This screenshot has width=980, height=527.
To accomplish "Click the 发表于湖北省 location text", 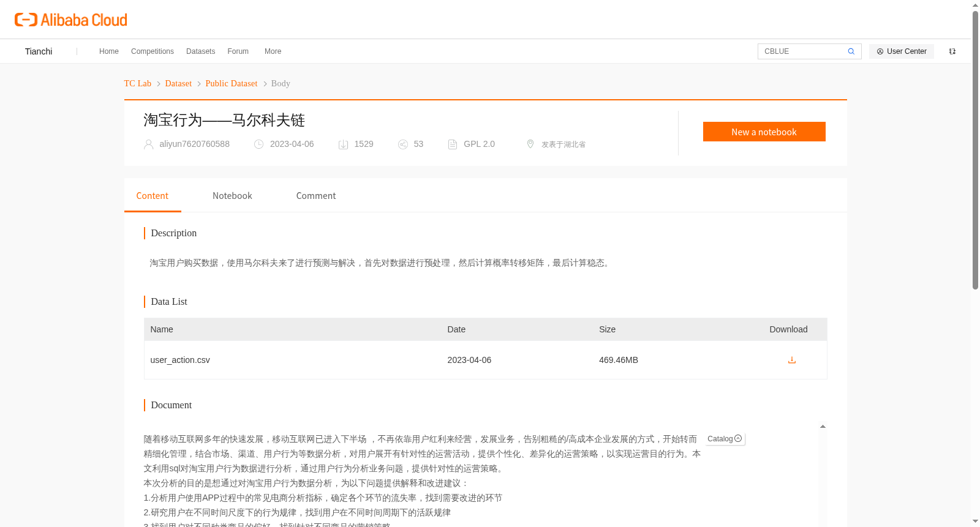I will pos(563,144).
